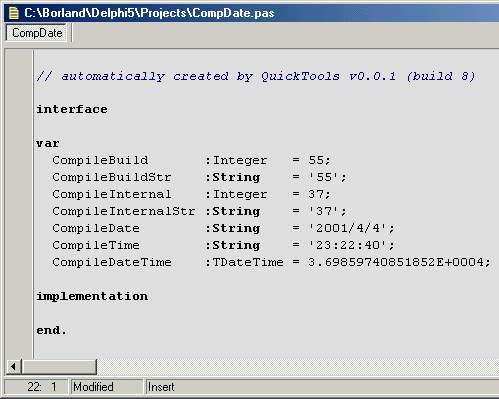The height and width of the screenshot is (399, 499).
Task: Click the left scroll arrow of horizontal scrollbar
Action: click(x=14, y=367)
